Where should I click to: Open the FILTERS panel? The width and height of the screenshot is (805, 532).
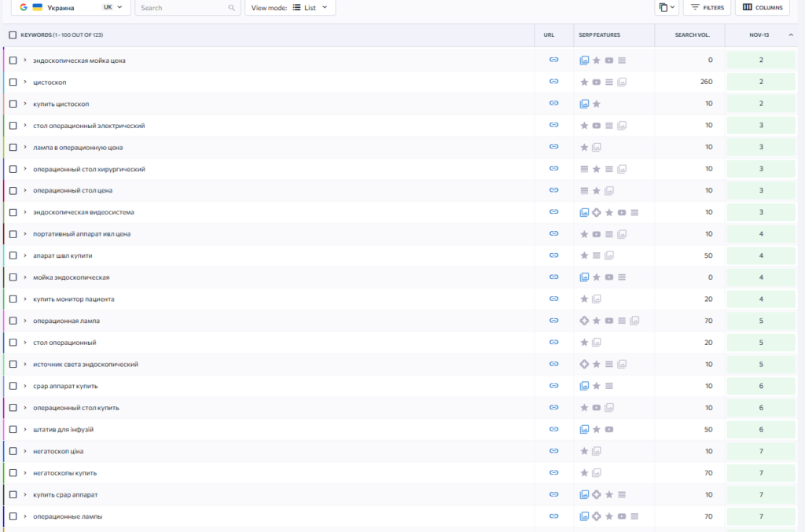707,7
